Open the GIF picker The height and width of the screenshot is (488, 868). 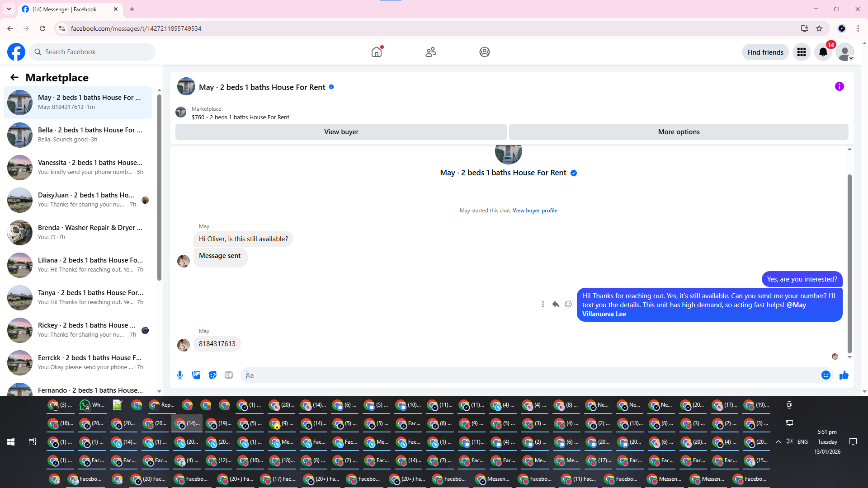(x=229, y=375)
